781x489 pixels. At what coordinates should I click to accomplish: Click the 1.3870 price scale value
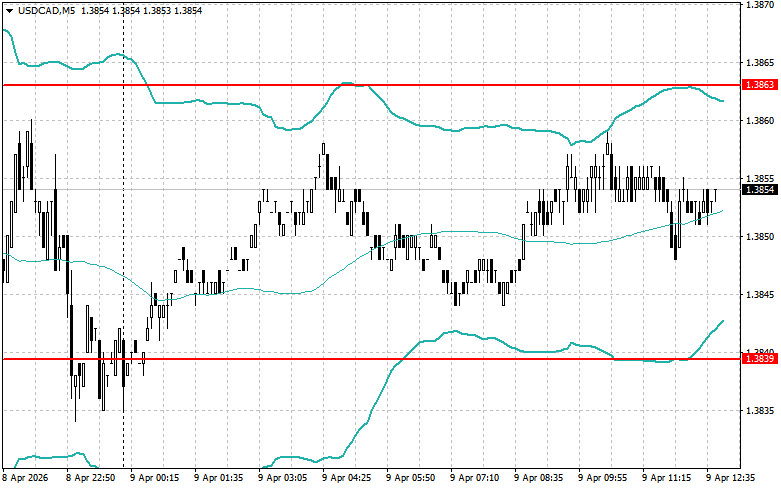click(x=760, y=4)
